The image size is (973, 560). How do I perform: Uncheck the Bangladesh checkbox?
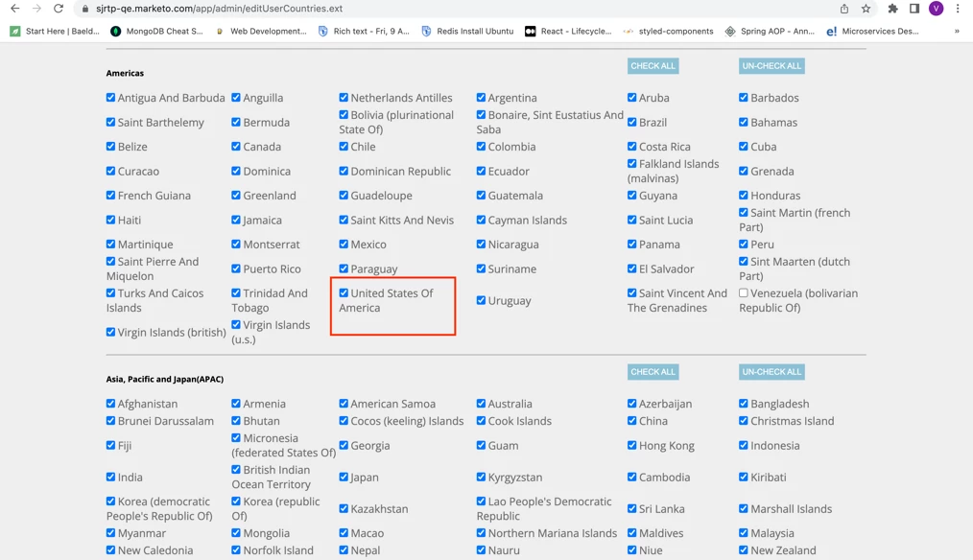(x=744, y=403)
